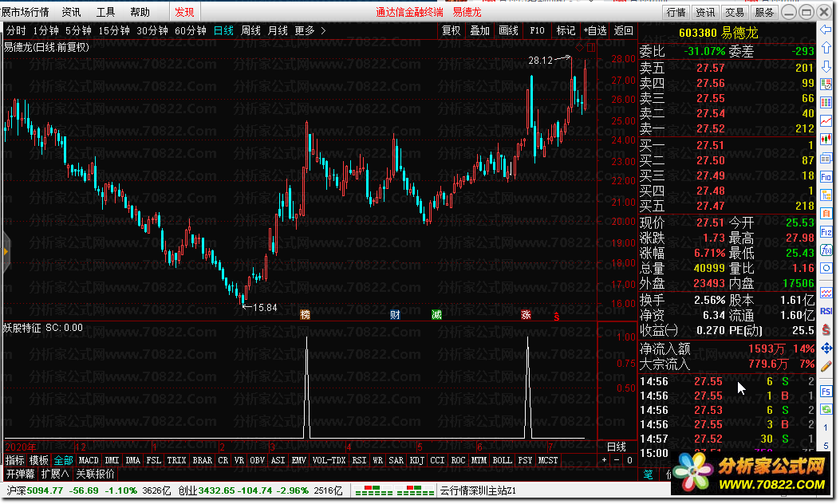Image resolution: width=840 pixels, height=504 pixels.
Task: Click the 返回 return button
Action: [x=624, y=30]
